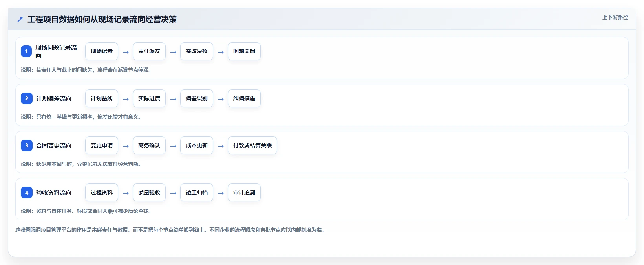Select the 现场记录 node
The image size is (644, 265).
pyautogui.click(x=102, y=51)
